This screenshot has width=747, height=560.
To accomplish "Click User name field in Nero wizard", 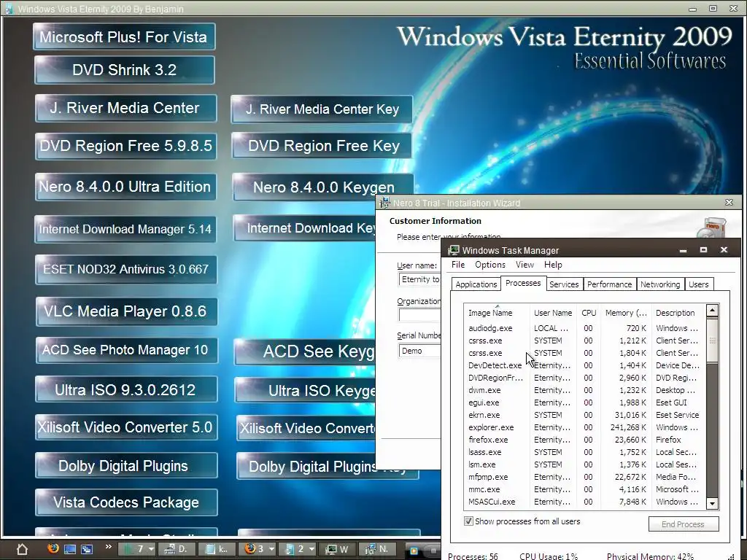I will (419, 279).
